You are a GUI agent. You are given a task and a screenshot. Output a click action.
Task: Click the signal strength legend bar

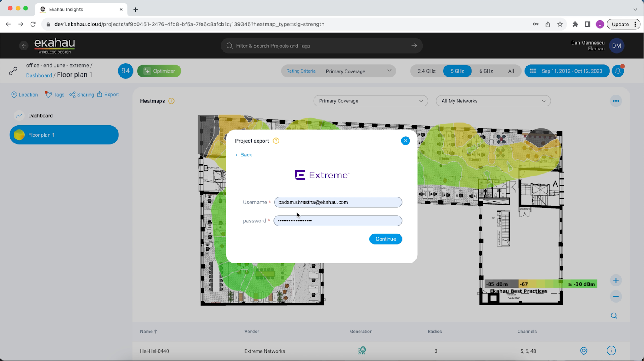click(541, 284)
